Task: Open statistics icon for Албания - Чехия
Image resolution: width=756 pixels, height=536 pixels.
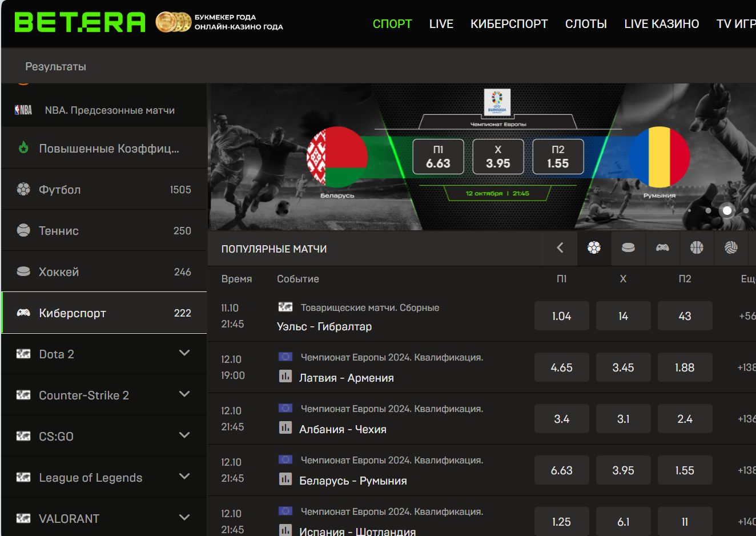Action: click(x=285, y=428)
